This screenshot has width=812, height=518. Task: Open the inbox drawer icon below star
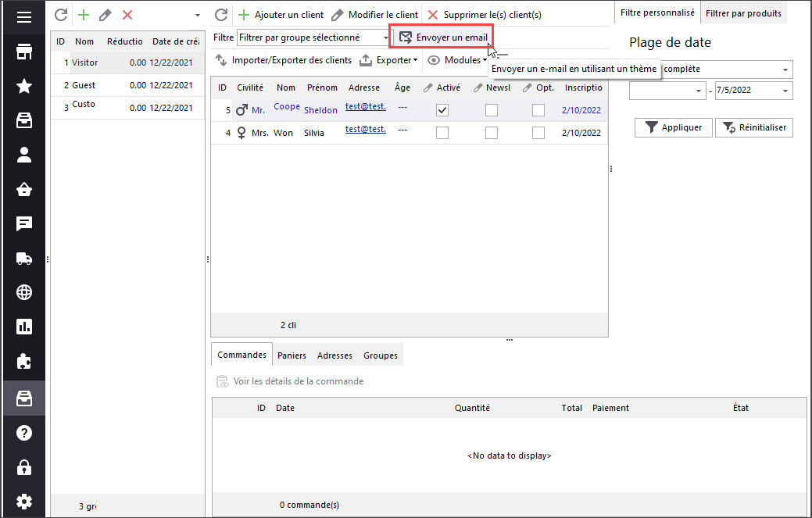(x=23, y=120)
